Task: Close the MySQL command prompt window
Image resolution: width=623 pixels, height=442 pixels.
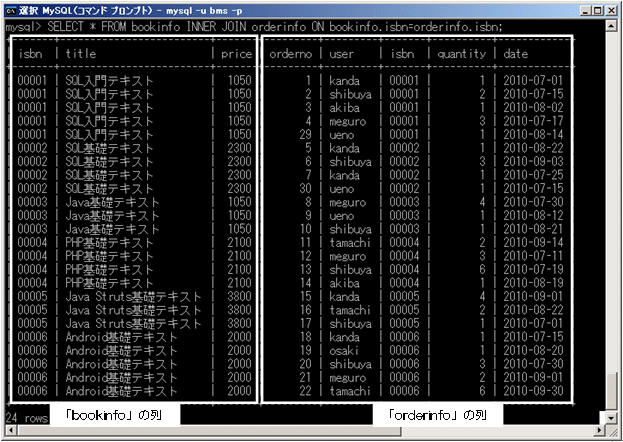Action: point(611,11)
